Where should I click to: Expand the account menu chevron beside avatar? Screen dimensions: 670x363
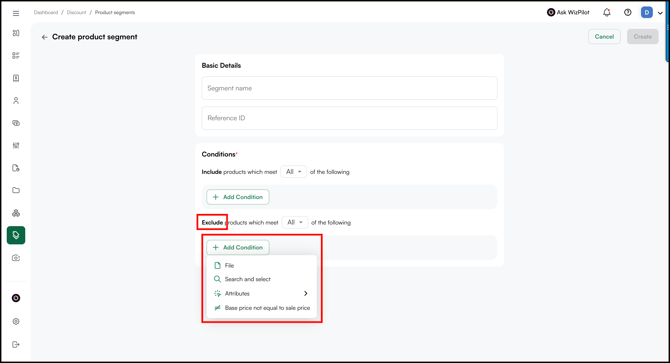pyautogui.click(x=660, y=13)
